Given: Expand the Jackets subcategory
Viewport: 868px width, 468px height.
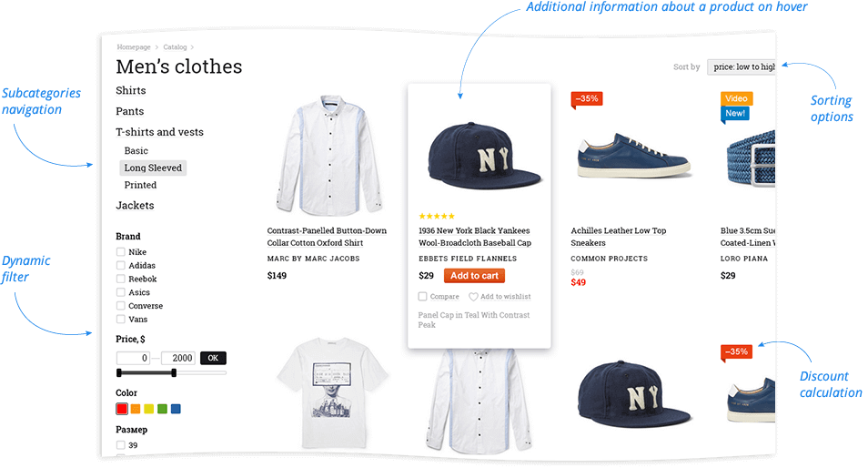Looking at the screenshot, I should 135,206.
